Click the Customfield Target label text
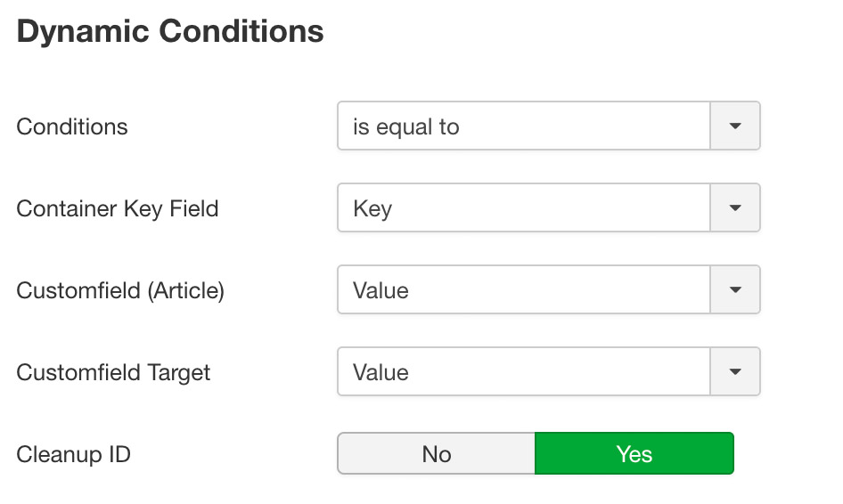 pos(113,373)
